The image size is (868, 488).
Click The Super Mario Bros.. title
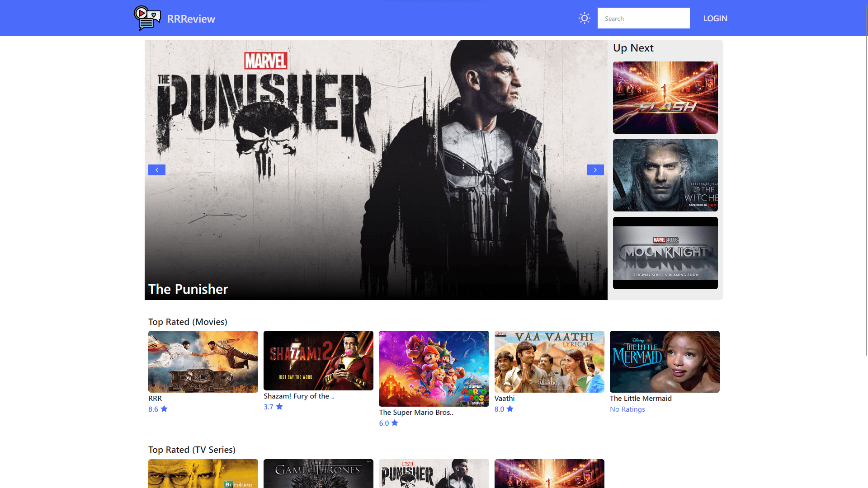(416, 412)
